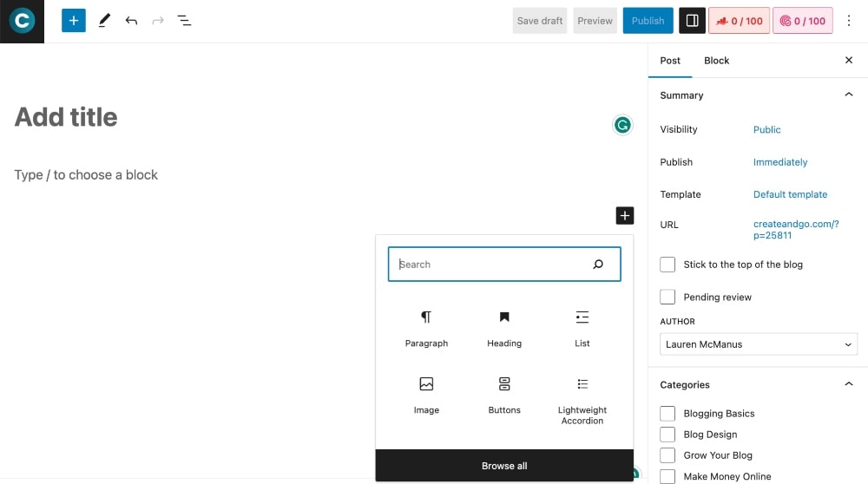This screenshot has width=868, height=484.
Task: Open the SEO score 0/100 indicator
Action: pos(739,21)
